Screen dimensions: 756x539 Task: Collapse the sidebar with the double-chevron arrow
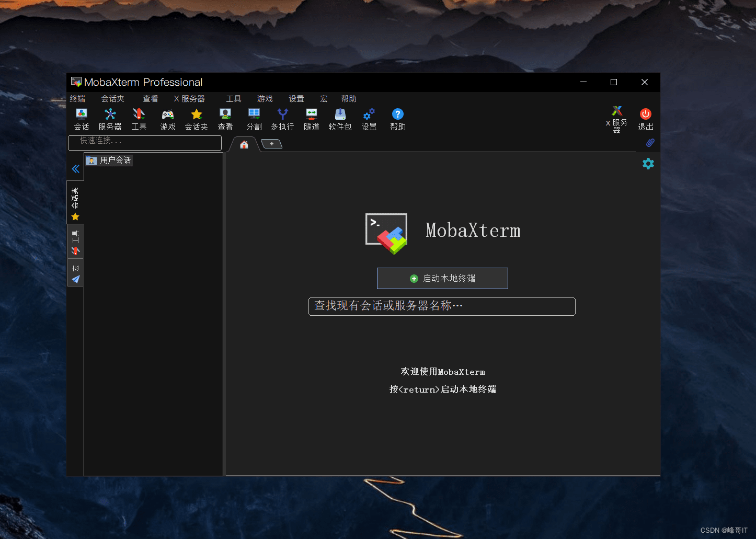76,169
